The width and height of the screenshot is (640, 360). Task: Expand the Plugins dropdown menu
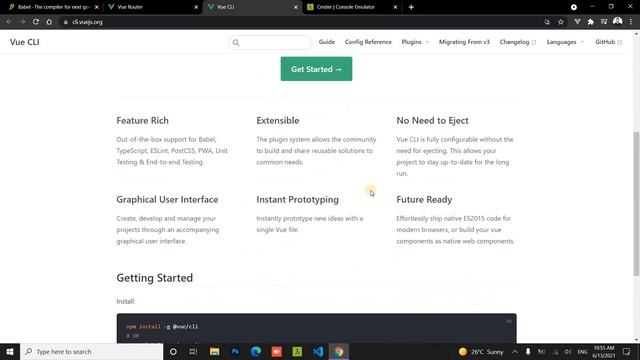415,42
